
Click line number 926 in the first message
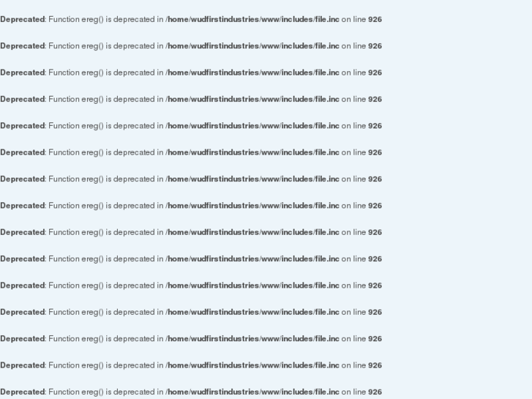pos(375,19)
